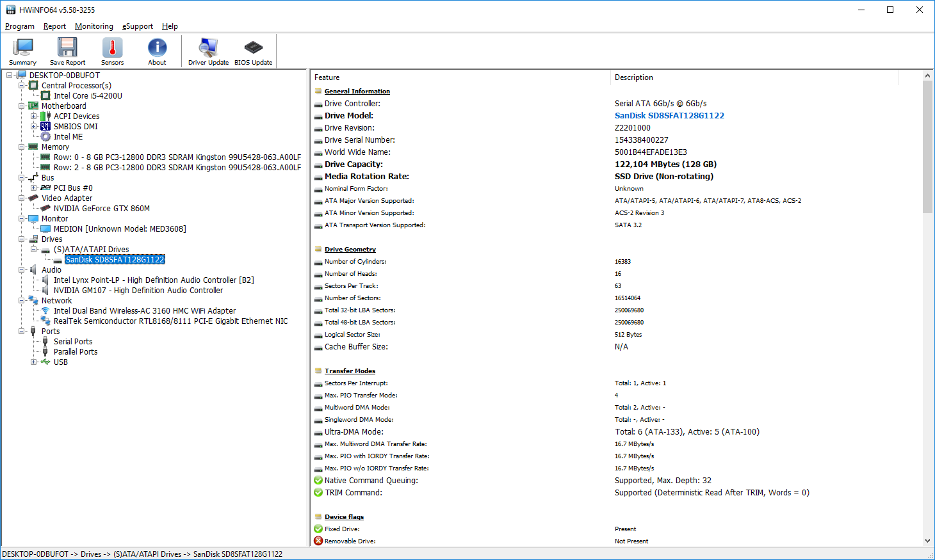Select the NVIDIA GeForce GTX 860M card icon
935x560 pixels.
click(45, 208)
